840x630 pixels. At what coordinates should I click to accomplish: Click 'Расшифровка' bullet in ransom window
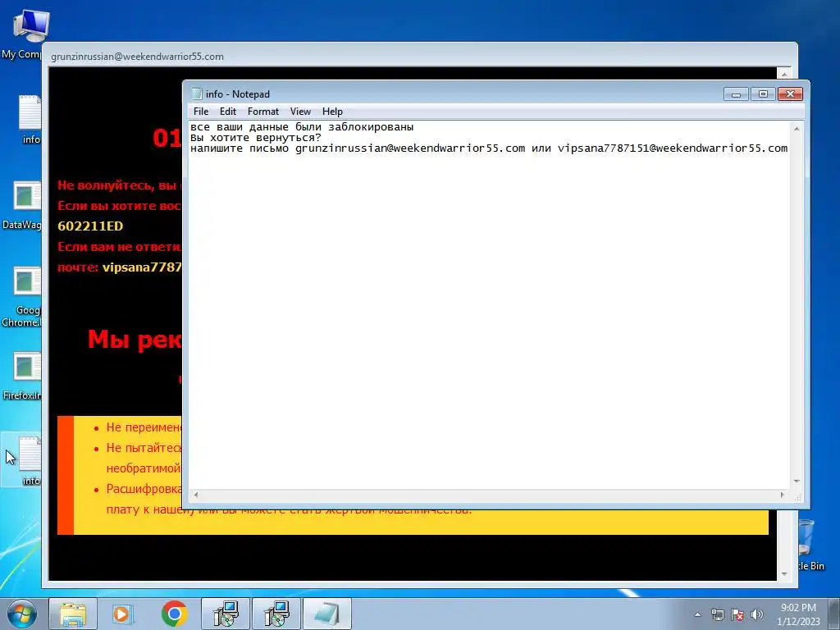pos(144,489)
